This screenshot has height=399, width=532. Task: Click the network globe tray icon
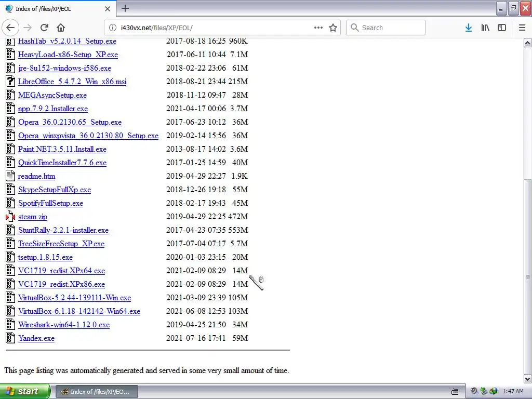click(494, 391)
